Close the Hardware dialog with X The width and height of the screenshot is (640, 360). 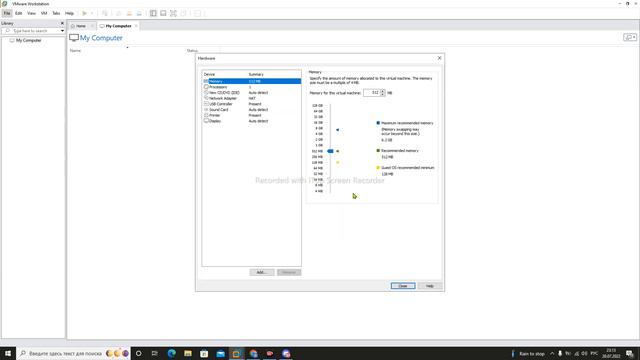point(440,58)
